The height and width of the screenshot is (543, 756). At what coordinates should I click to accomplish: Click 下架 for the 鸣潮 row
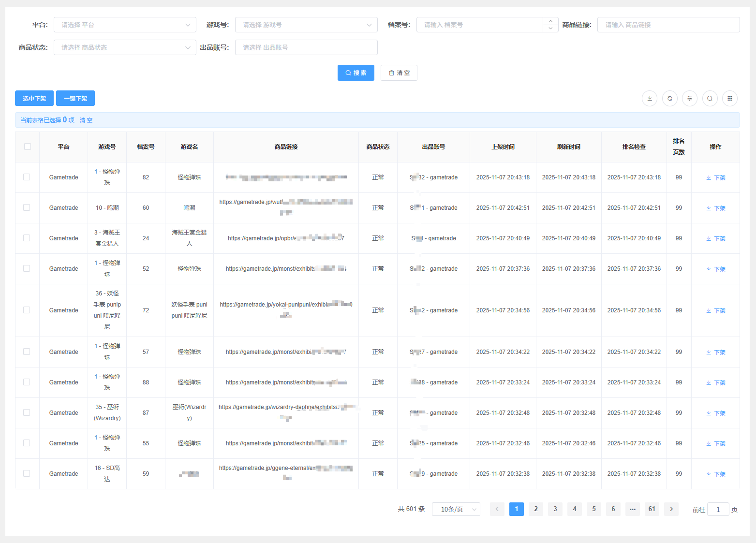[x=716, y=208]
